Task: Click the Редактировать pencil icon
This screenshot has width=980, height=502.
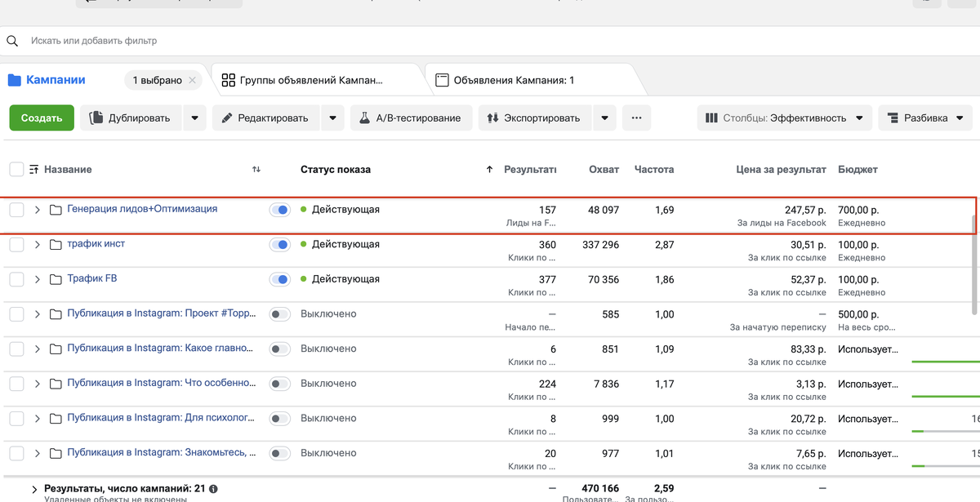Action: click(x=227, y=118)
